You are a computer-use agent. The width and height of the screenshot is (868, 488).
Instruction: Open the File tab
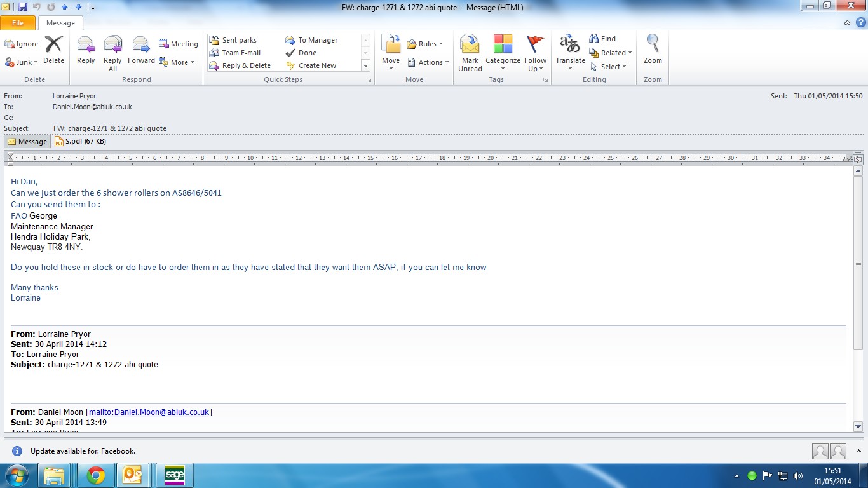pyautogui.click(x=18, y=23)
